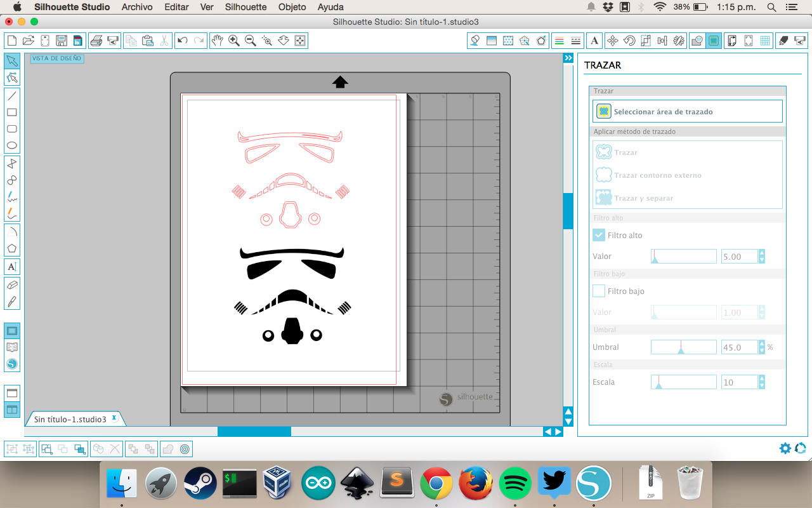Print the design with the printer icon
The width and height of the screenshot is (812, 508).
(x=96, y=41)
